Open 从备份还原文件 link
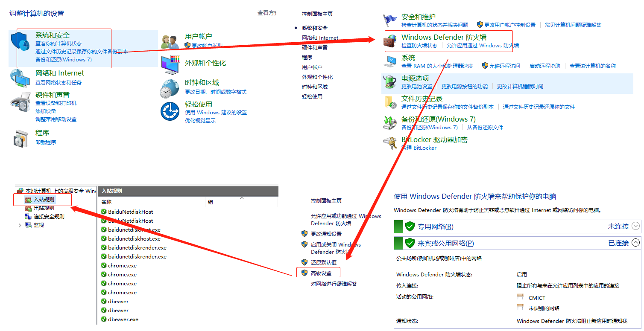Image resolution: width=644 pixels, height=331 pixels. pos(485,127)
